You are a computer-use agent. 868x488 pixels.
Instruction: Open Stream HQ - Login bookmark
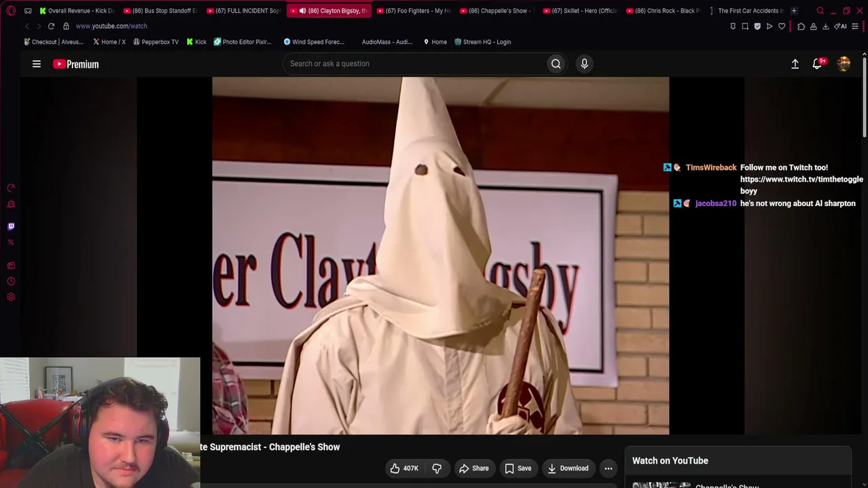[483, 42]
